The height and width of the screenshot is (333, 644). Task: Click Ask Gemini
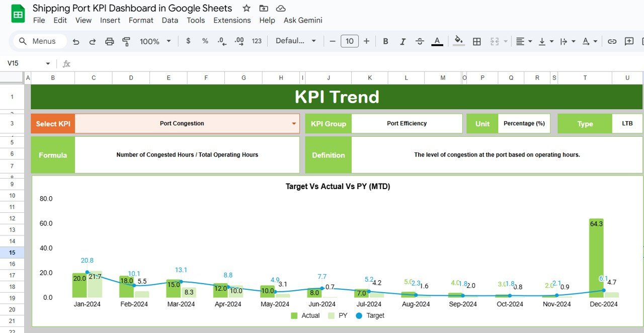[x=302, y=20]
